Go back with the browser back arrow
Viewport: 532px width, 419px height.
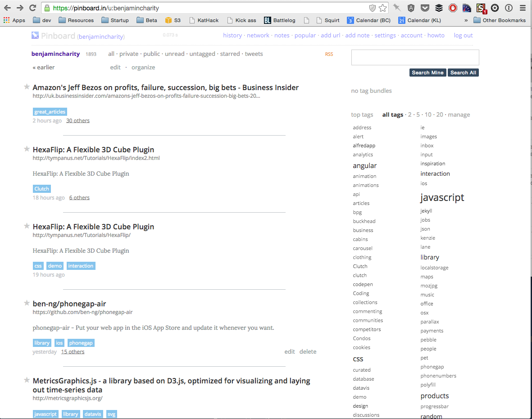pyautogui.click(x=8, y=8)
